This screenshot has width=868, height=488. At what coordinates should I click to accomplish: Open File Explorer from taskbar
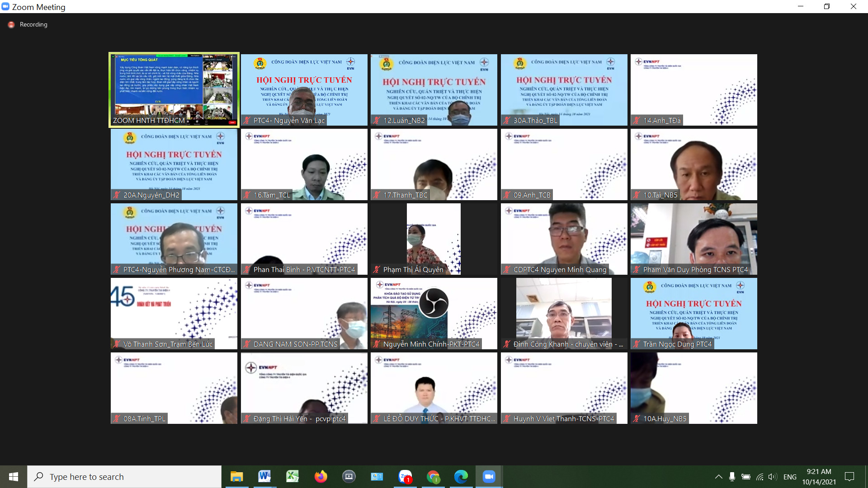tap(236, 477)
